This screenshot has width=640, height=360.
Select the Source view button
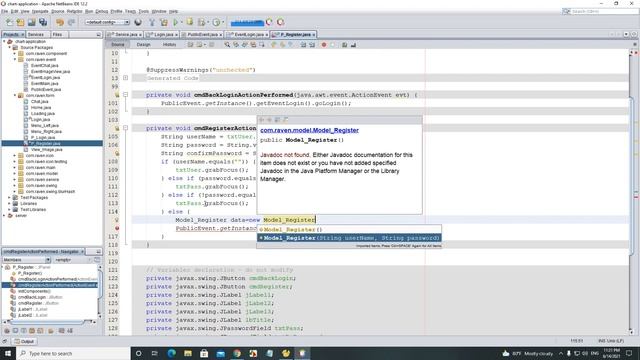(118, 44)
